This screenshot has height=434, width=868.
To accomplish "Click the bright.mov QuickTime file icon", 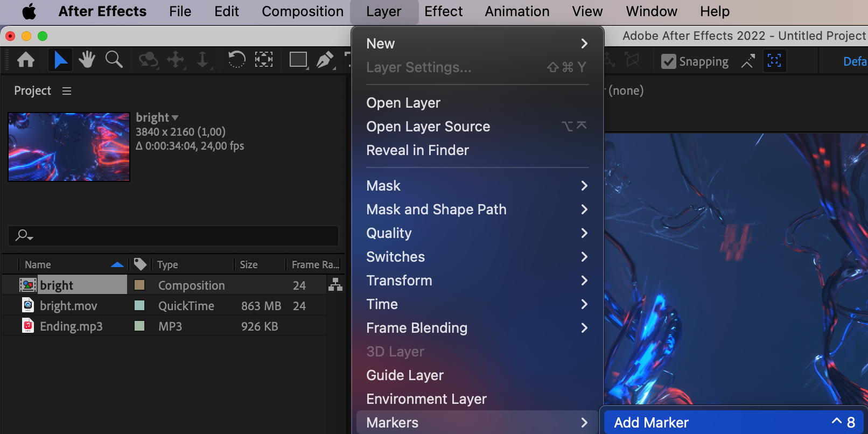I will coord(28,305).
